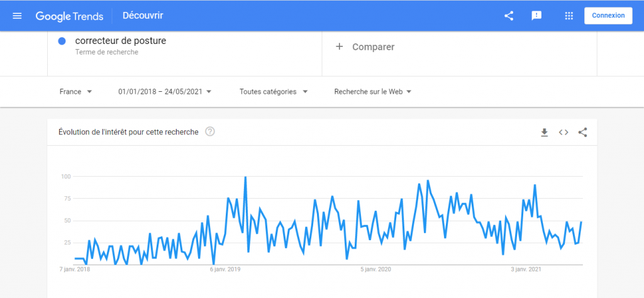Image resolution: width=644 pixels, height=298 pixels.
Task: Add a comparison term with Comparer
Action: pyautogui.click(x=373, y=47)
